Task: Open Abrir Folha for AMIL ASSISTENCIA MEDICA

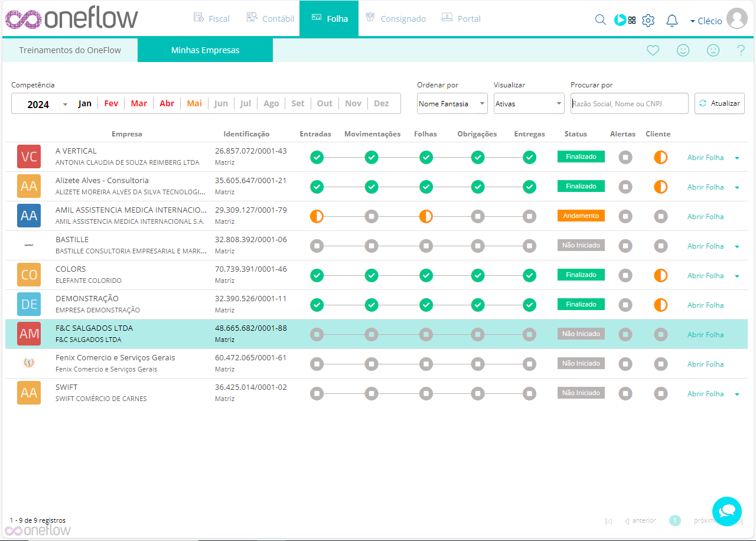Action: click(x=705, y=217)
